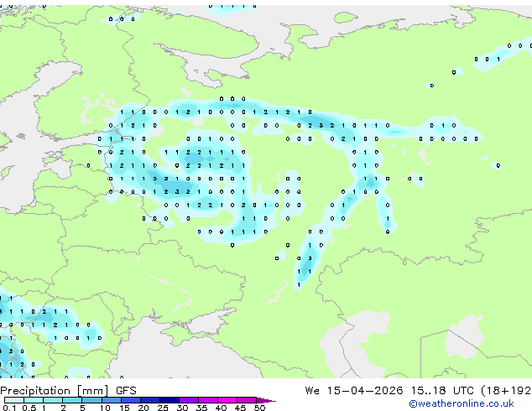The width and height of the screenshot is (532, 411).
Task: Click the '50' legend scale label
Action: (x=259, y=408)
